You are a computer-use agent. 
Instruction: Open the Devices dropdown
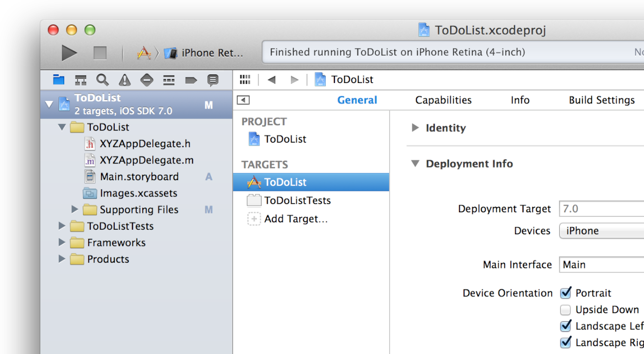coord(602,231)
